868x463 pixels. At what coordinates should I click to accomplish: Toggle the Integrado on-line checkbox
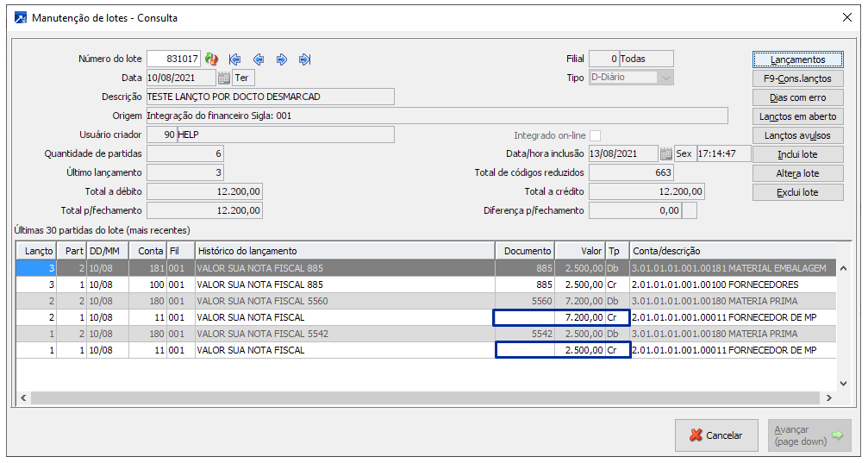pyautogui.click(x=595, y=136)
